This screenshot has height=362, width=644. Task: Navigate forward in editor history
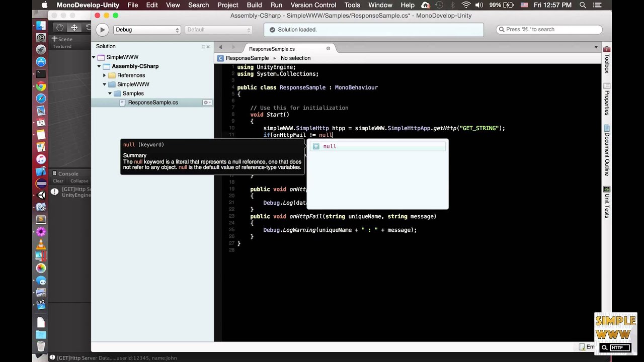tap(233, 47)
